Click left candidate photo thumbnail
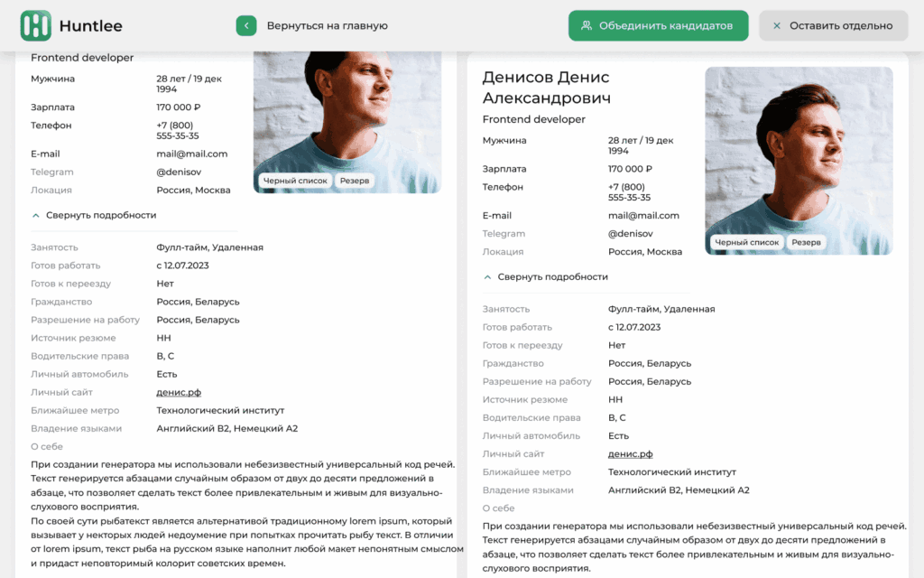Image resolution: width=924 pixels, height=578 pixels. coord(347,122)
